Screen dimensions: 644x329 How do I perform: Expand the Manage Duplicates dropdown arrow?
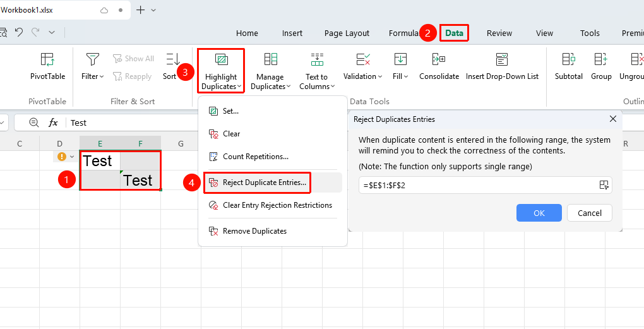(289, 87)
